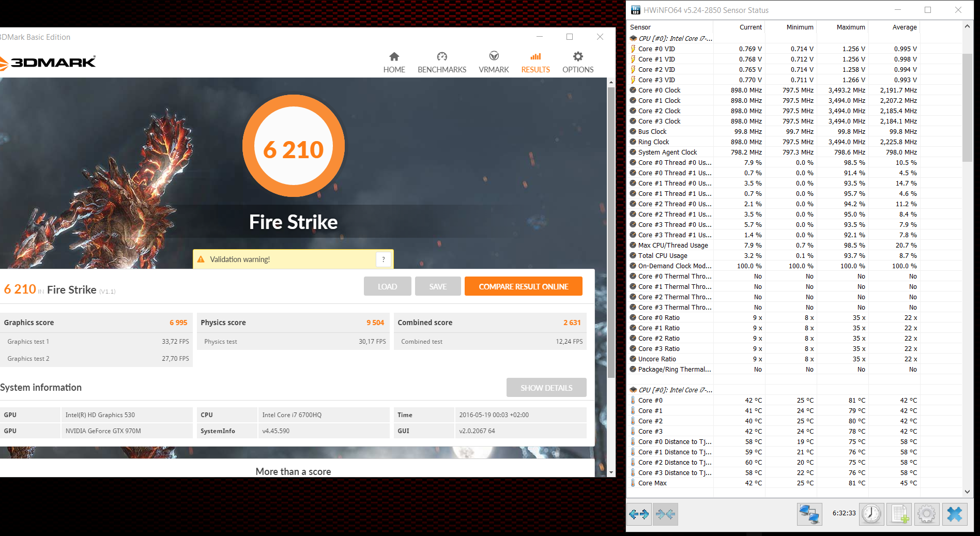Click the HWiNFO elapsed time 6:32:33

(844, 513)
